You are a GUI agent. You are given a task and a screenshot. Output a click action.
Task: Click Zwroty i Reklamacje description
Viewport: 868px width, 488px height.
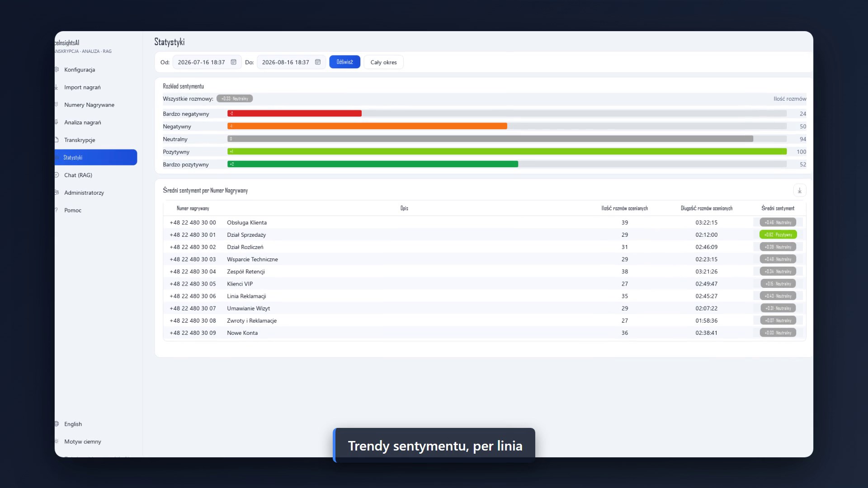point(252,320)
